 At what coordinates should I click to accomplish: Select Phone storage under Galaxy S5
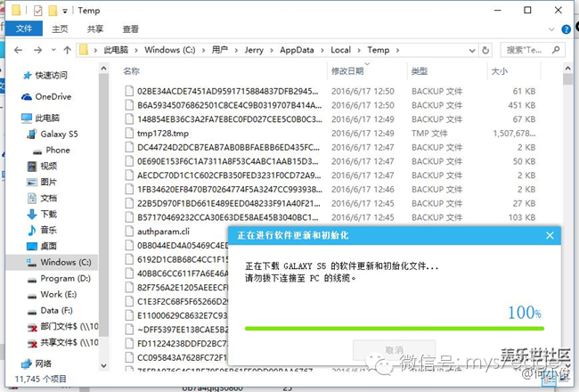point(52,150)
